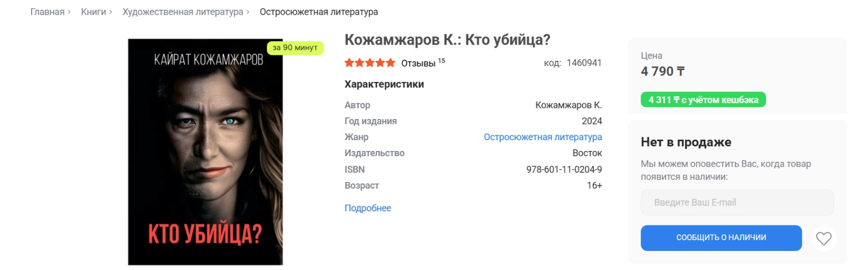Screen dimensions: 868x270
Task: Click the green cashback price badge
Action: pos(703,100)
